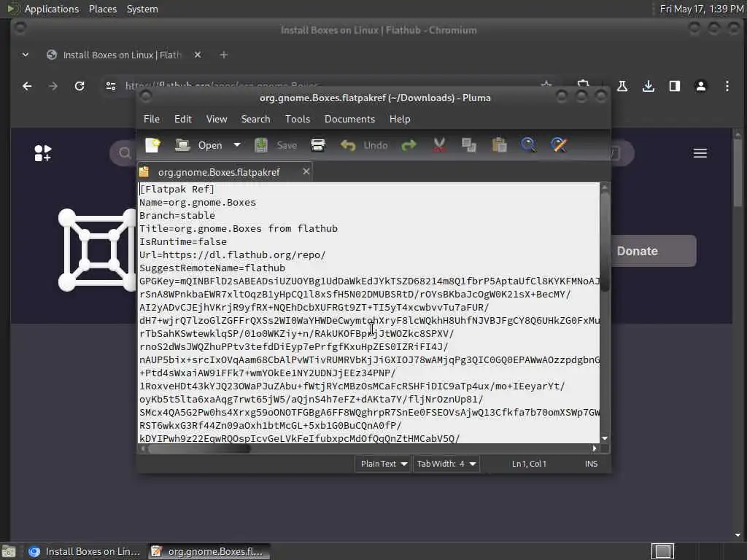Click the Print icon in Pluma toolbar

(318, 145)
